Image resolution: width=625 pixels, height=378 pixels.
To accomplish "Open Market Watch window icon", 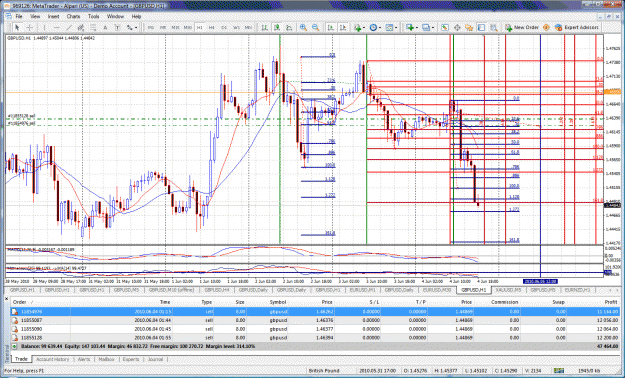I will (x=444, y=28).
